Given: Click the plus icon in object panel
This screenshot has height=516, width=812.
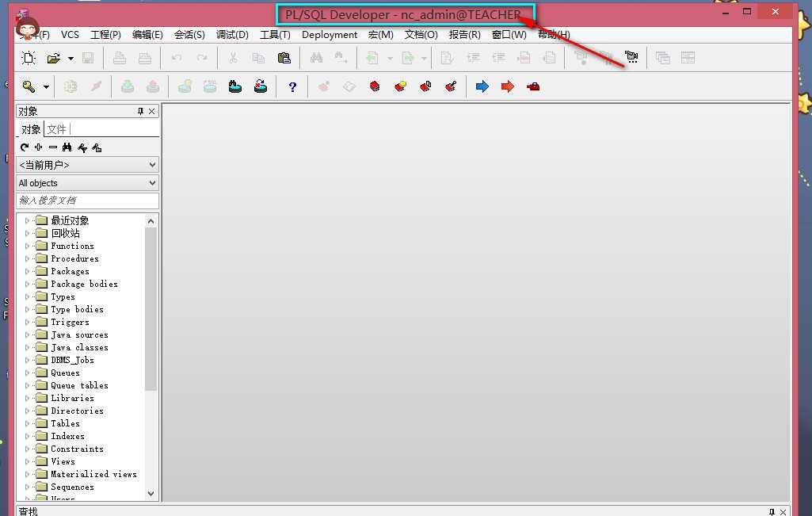Looking at the screenshot, I should pyautogui.click(x=38, y=147).
